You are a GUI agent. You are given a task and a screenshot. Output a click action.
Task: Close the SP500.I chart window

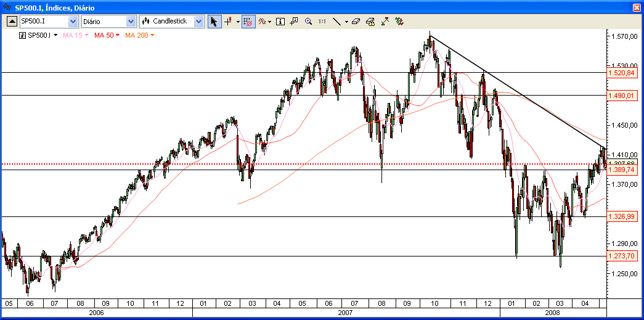[x=637, y=7]
